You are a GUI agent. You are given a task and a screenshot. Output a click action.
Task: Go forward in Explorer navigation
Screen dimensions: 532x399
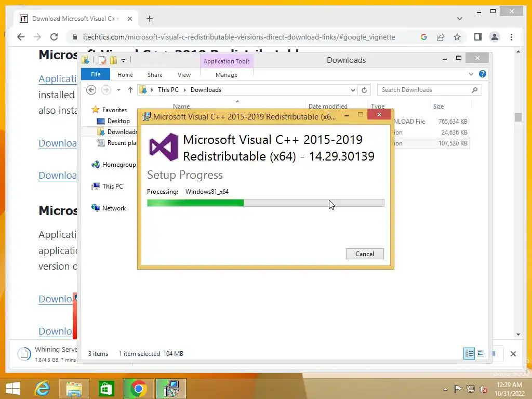pyautogui.click(x=106, y=90)
